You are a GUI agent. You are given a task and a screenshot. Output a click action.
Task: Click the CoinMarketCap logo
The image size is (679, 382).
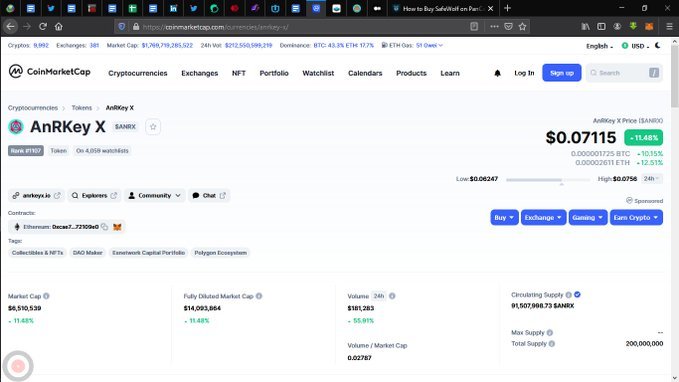[49, 71]
